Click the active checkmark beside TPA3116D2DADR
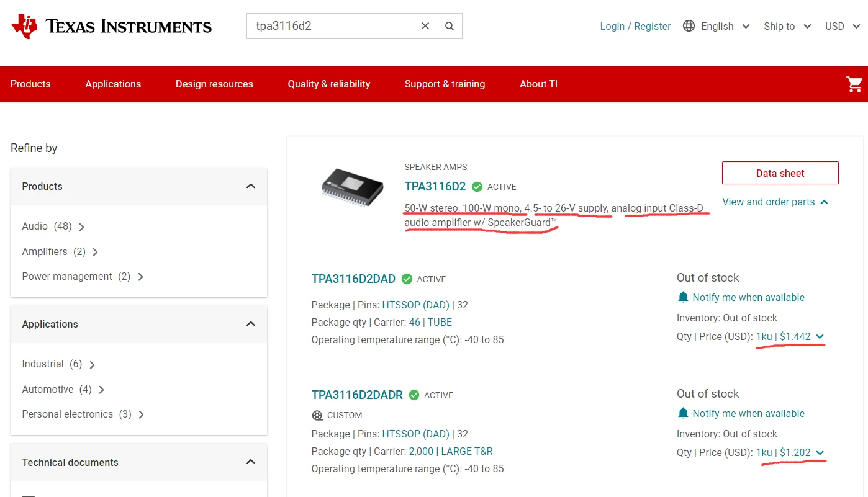Image resolution: width=868 pixels, height=497 pixels. [414, 395]
